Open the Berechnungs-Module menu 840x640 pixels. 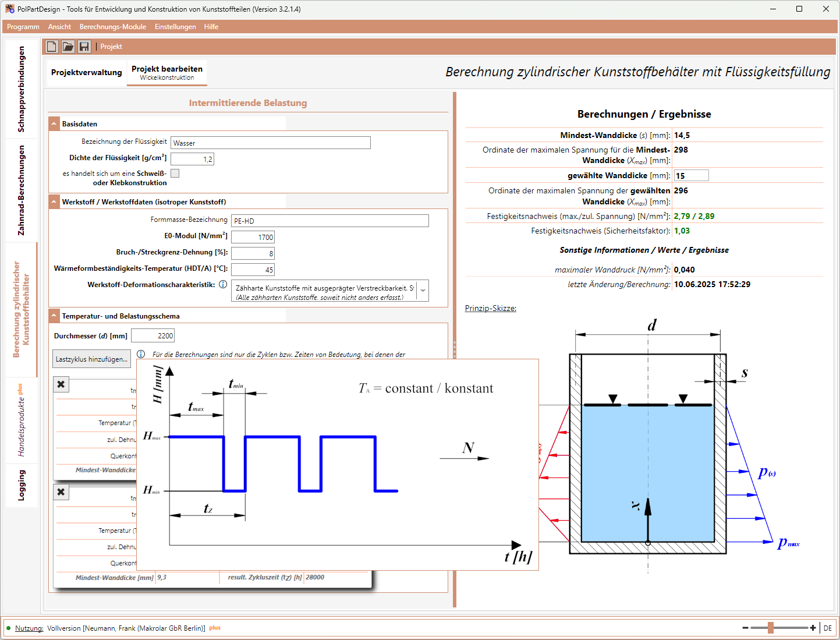point(113,27)
